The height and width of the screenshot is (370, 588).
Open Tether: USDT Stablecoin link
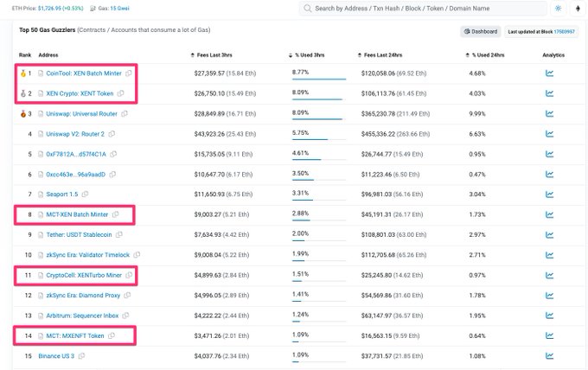tap(79, 234)
